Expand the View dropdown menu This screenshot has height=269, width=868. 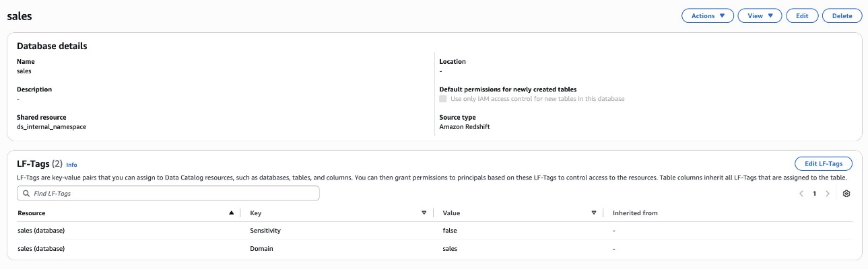coord(760,15)
